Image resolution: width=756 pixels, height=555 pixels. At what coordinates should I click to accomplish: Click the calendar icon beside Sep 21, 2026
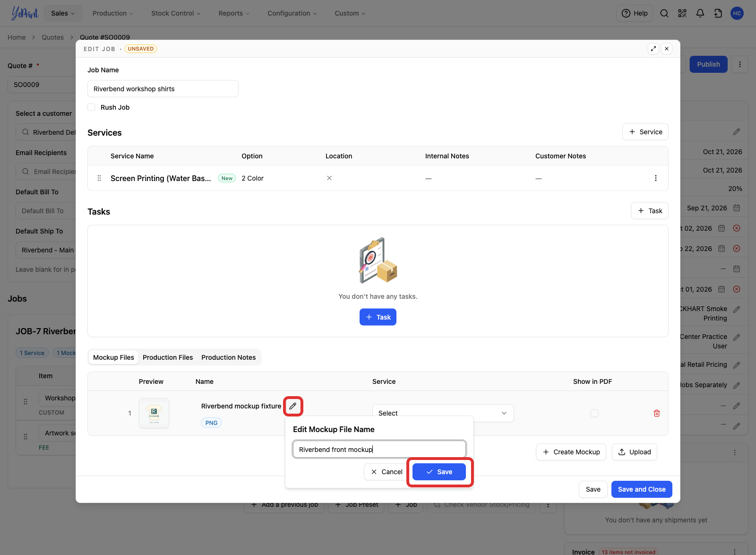tap(737, 208)
